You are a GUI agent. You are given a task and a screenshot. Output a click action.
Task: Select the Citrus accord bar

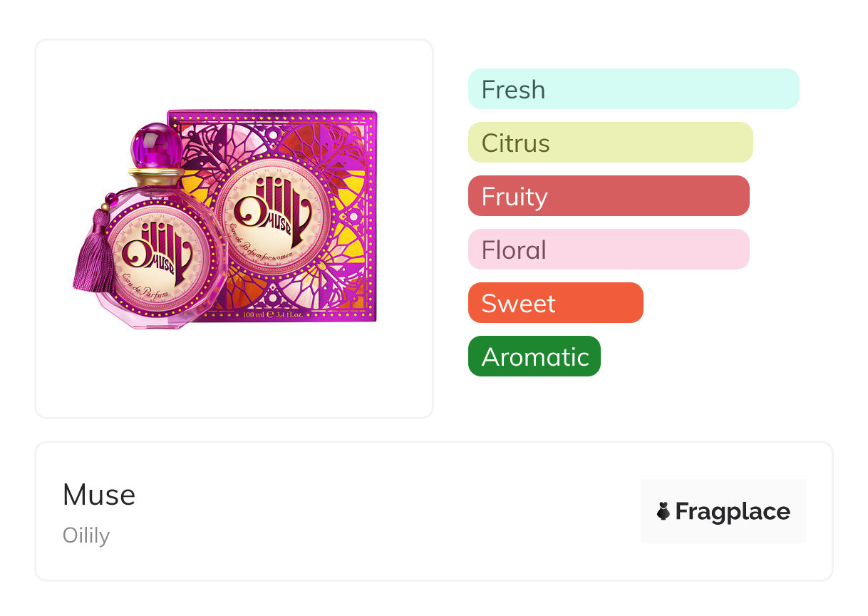(x=610, y=143)
